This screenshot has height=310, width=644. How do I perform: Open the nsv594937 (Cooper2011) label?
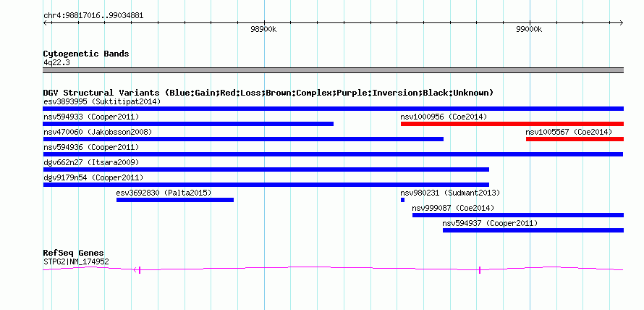(490, 223)
